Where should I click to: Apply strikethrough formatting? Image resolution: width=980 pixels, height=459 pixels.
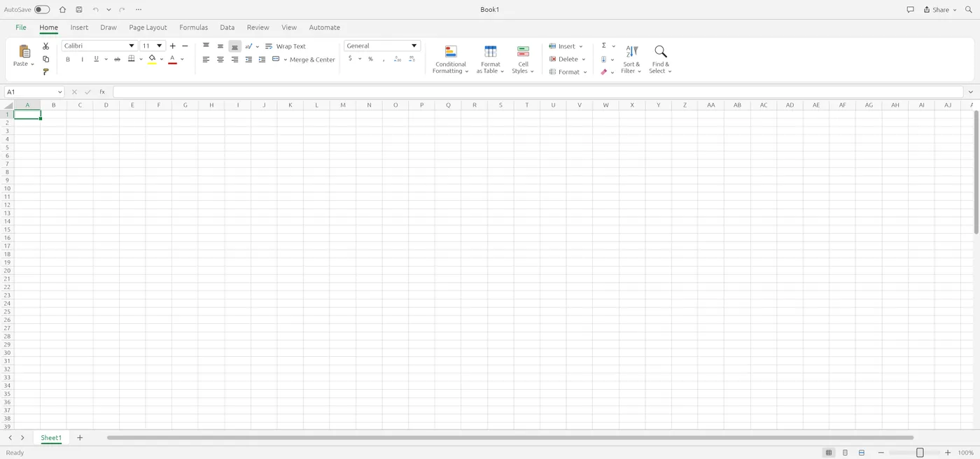117,59
